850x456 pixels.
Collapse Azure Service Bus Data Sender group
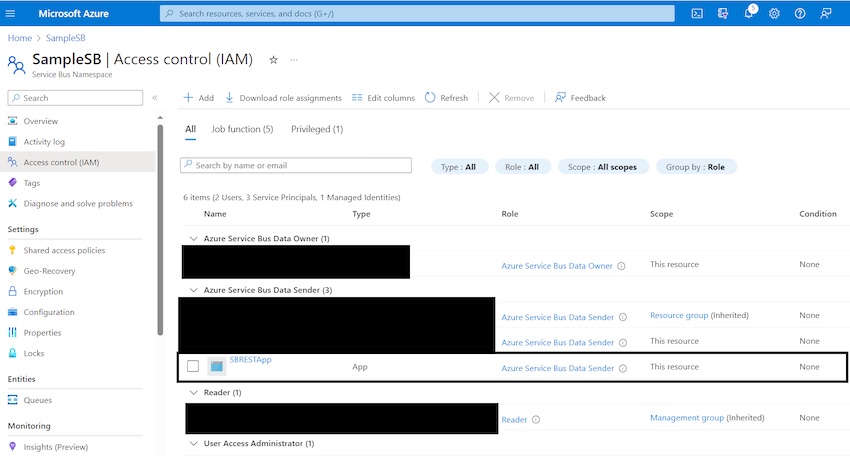coord(194,290)
